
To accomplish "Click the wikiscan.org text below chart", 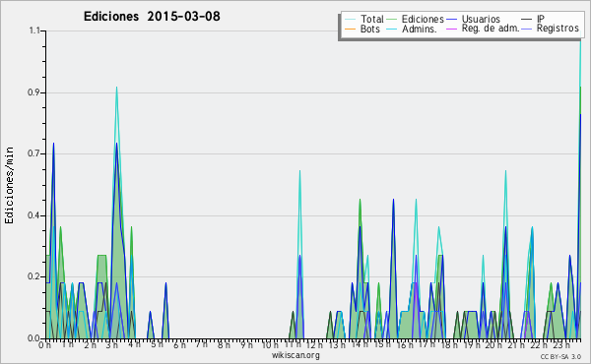I will (295, 355).
